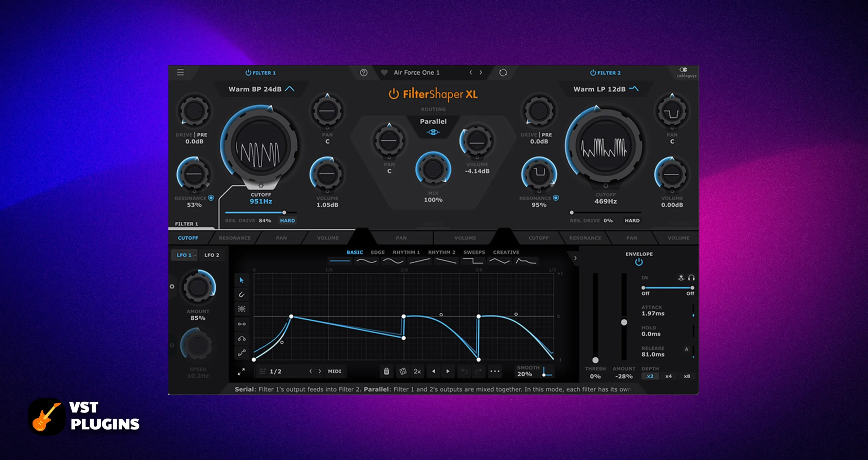Screen dimensions: 868x460
Task: Toggle Filter 1 DRIVE PRE switch
Action: pyautogui.click(x=202, y=135)
